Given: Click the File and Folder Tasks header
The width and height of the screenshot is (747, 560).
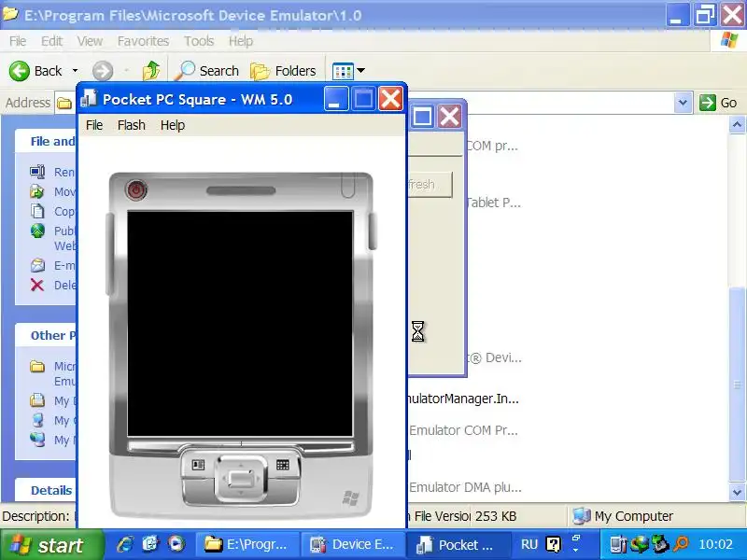Looking at the screenshot, I should [x=45, y=142].
